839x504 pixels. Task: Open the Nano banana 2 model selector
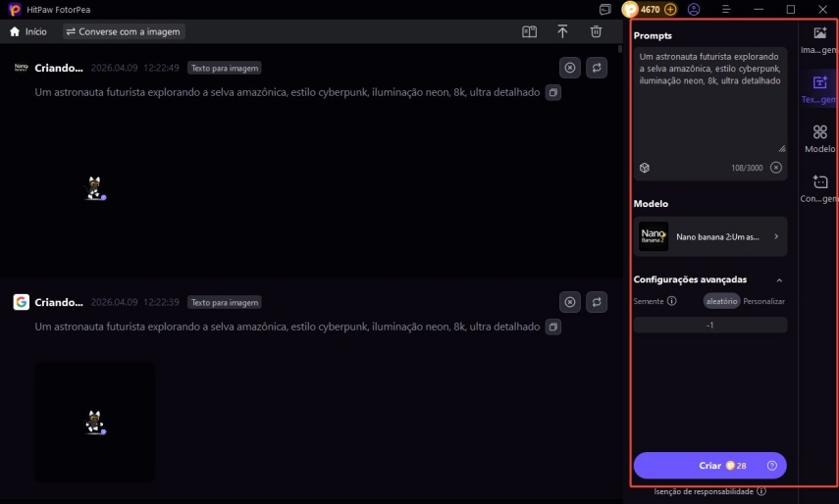coord(710,236)
